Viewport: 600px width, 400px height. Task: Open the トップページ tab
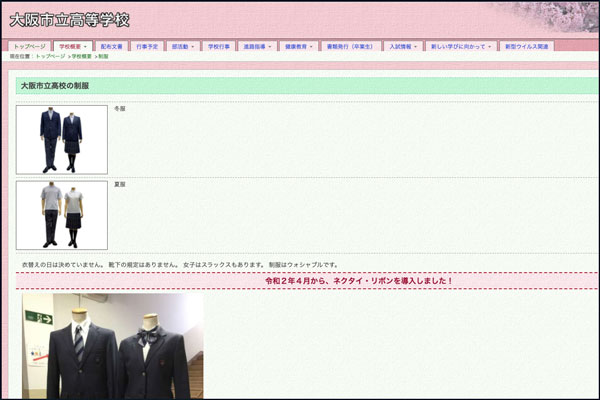click(x=28, y=46)
